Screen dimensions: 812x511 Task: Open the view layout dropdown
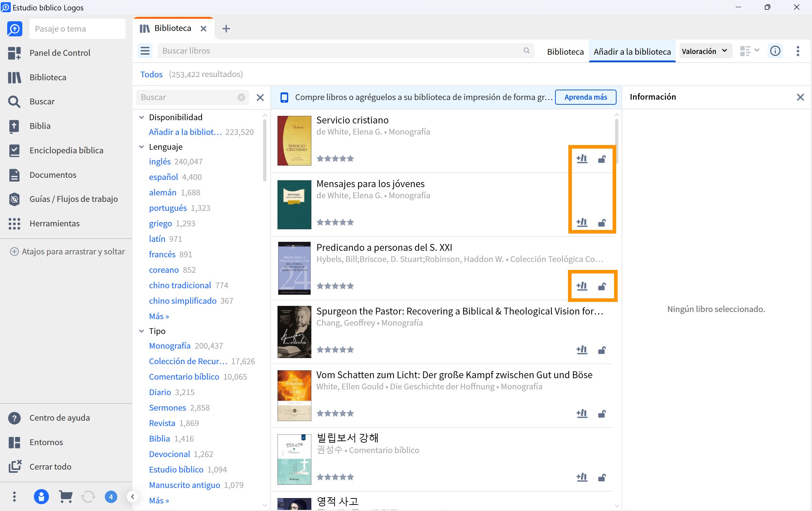point(750,51)
